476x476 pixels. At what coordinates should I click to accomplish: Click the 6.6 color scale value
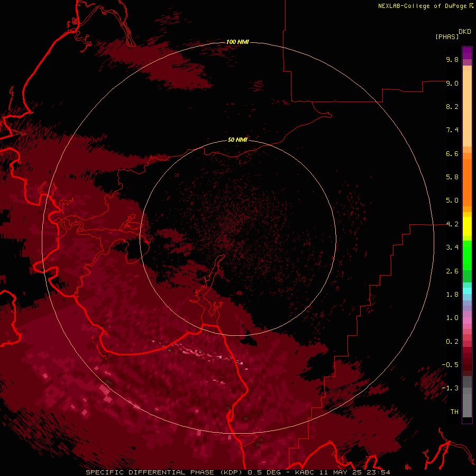(x=452, y=153)
